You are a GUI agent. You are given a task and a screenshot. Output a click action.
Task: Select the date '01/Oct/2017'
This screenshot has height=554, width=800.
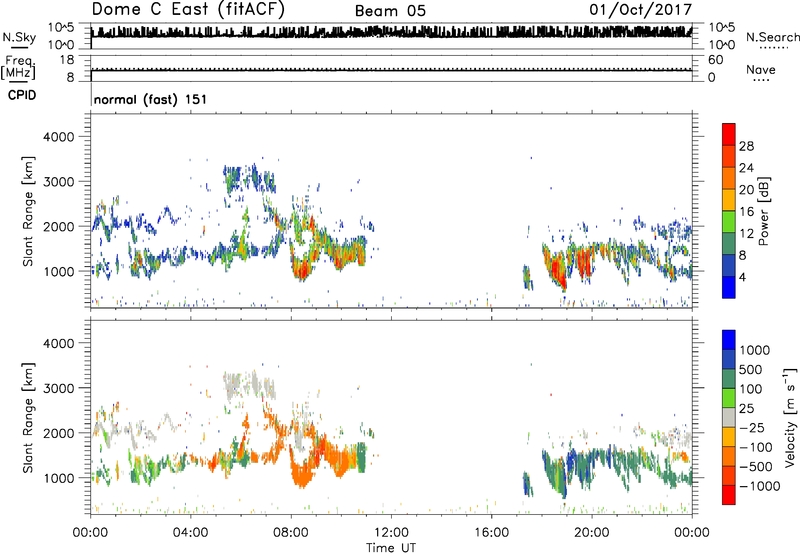[x=641, y=9]
